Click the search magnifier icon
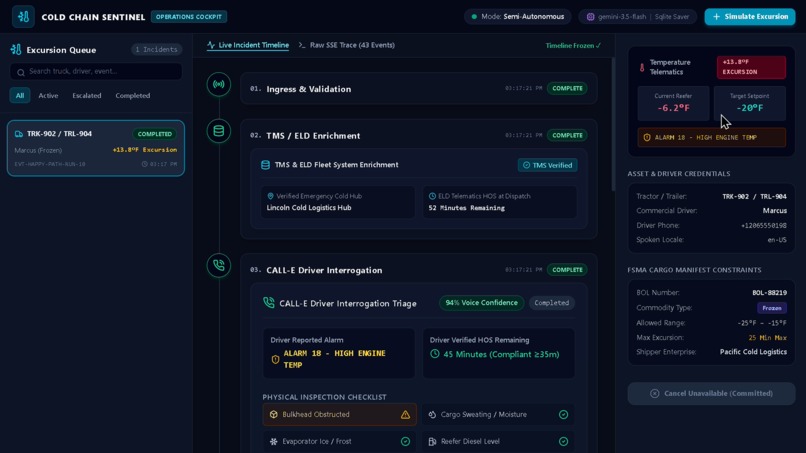 (21, 72)
